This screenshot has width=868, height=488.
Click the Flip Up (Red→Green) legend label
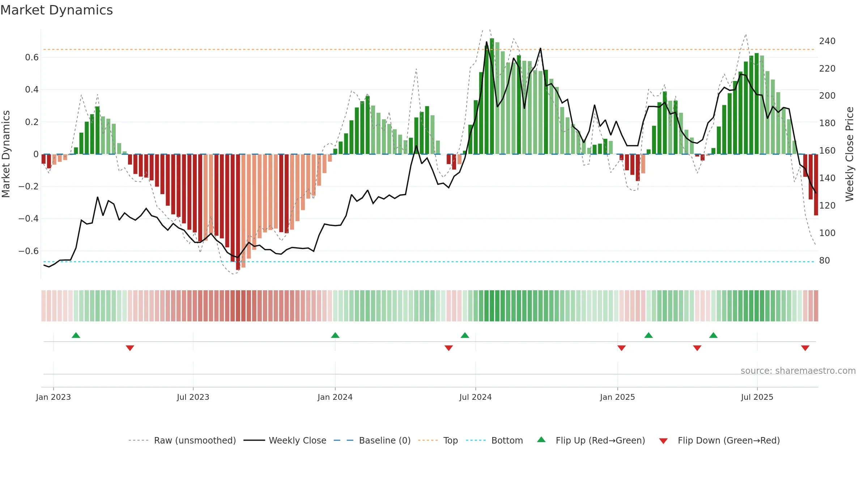click(600, 440)
